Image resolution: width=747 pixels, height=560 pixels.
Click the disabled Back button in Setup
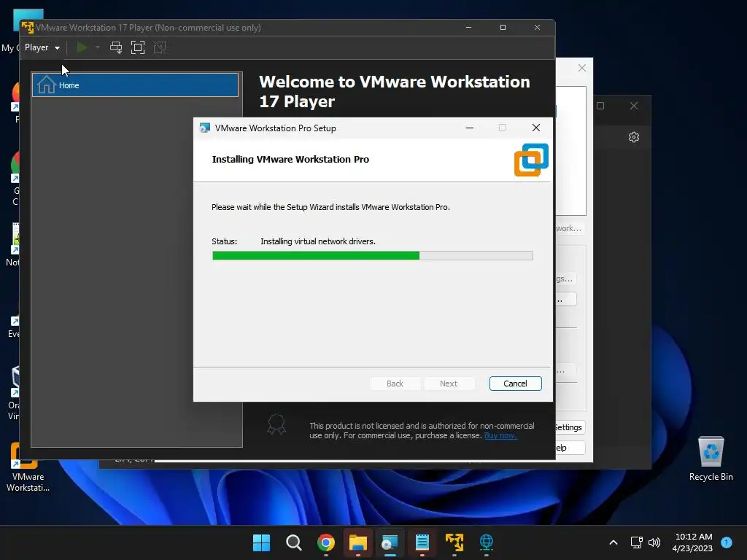click(x=395, y=384)
